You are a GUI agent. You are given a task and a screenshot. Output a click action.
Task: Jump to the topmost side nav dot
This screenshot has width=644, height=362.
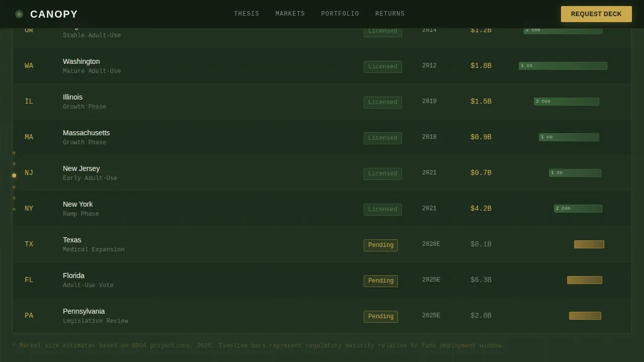(x=14, y=153)
